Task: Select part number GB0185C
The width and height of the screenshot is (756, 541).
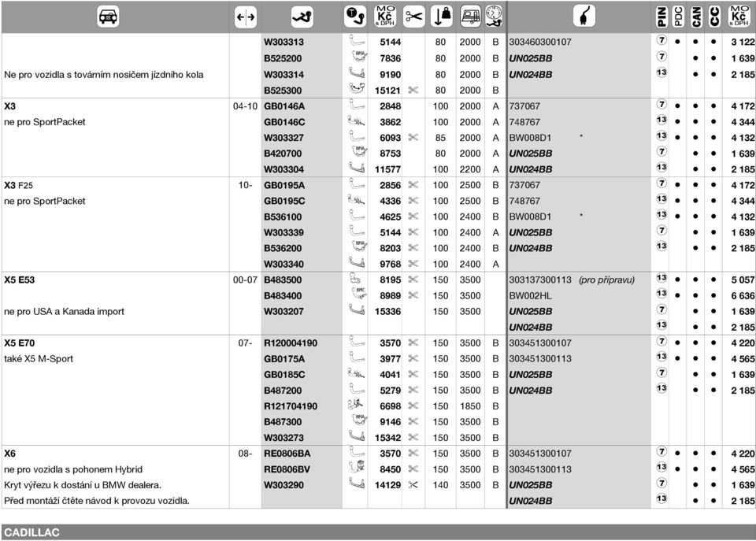Action: 284,375
